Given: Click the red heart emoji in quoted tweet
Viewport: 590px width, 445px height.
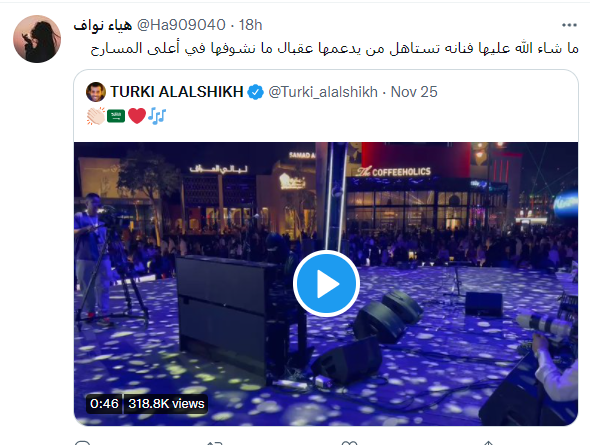Looking at the screenshot, I should pyautogui.click(x=137, y=116).
